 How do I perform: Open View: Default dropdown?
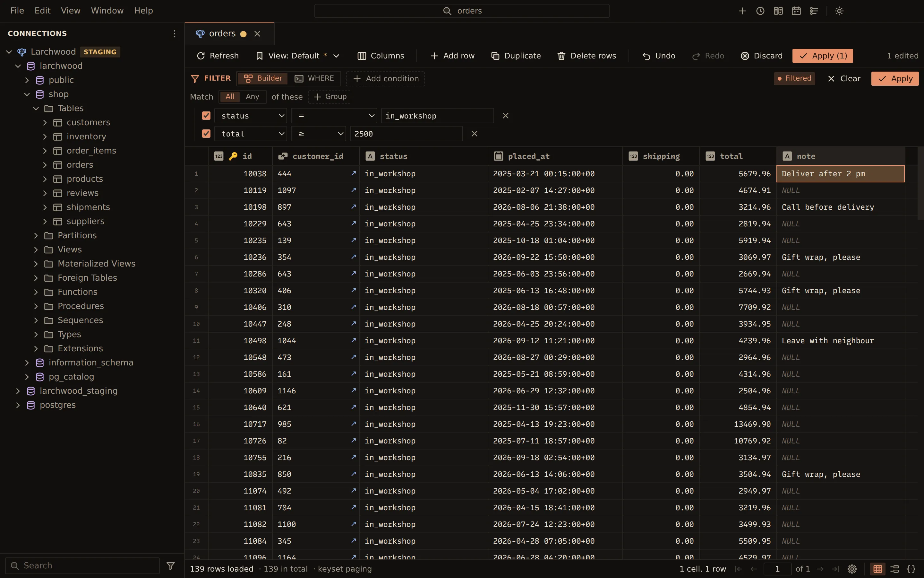pyautogui.click(x=298, y=56)
